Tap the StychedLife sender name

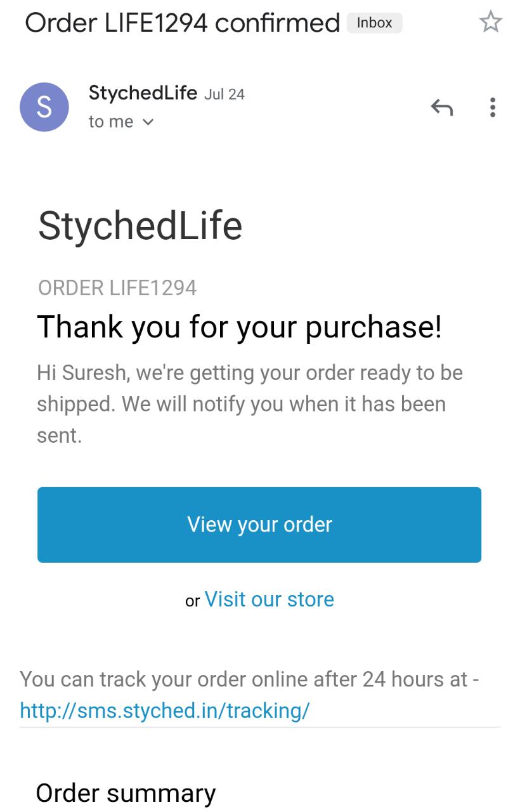tap(143, 93)
